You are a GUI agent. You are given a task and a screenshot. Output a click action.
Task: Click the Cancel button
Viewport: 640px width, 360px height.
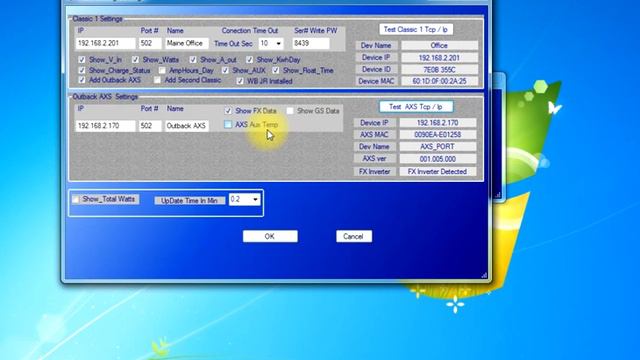353,236
